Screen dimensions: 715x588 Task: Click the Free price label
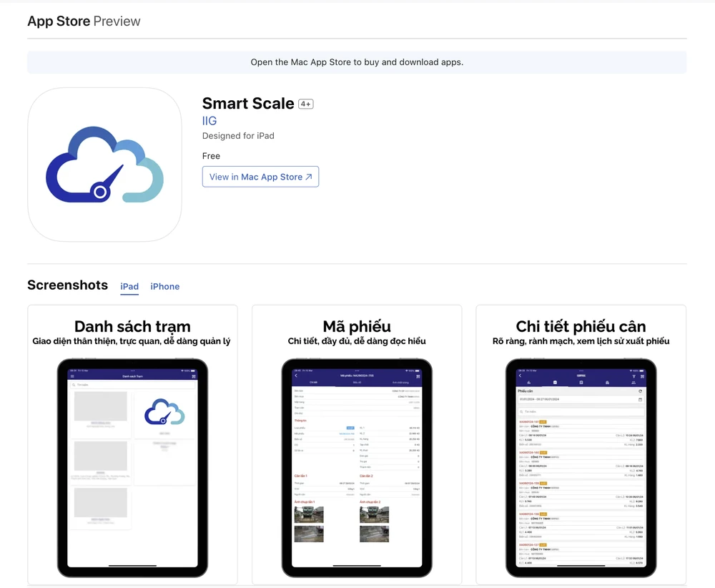coord(211,156)
